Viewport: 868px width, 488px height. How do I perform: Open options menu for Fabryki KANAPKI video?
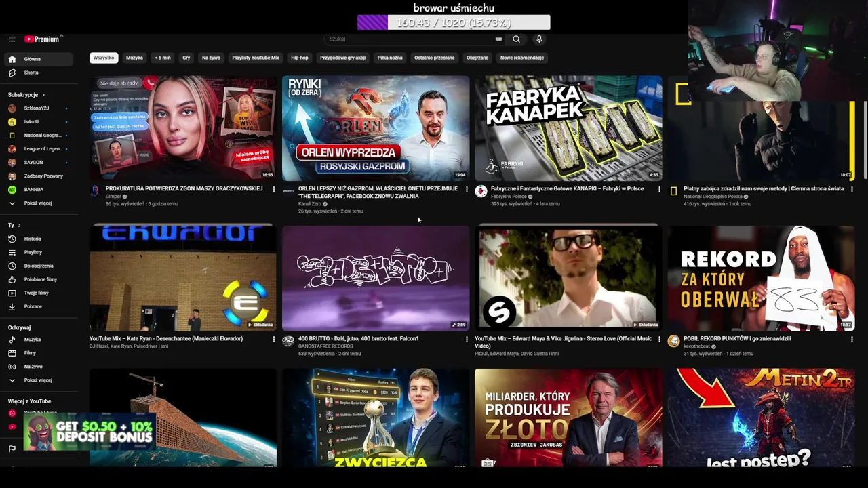(659, 189)
